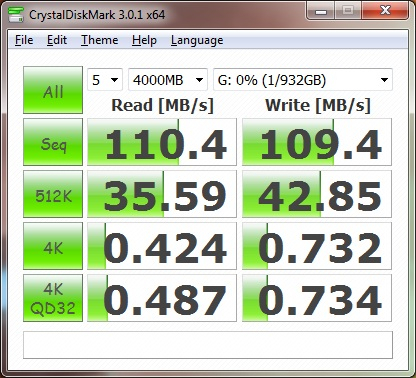
Task: Open the Help menu
Action: click(x=144, y=40)
